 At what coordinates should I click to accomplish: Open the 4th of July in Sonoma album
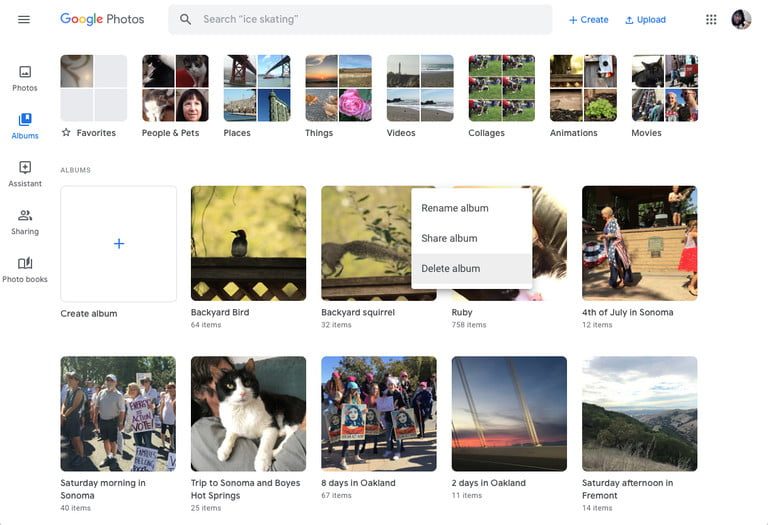(639, 243)
